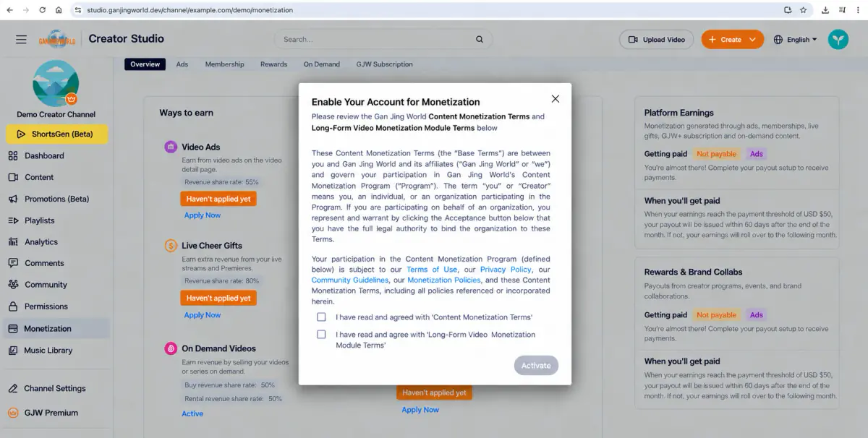Click the Activate button
Image resolution: width=868 pixels, height=438 pixels.
[x=536, y=366]
